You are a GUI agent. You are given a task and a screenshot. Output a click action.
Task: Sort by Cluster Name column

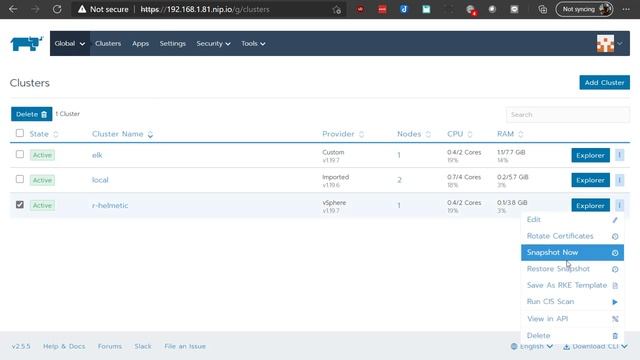(122, 134)
